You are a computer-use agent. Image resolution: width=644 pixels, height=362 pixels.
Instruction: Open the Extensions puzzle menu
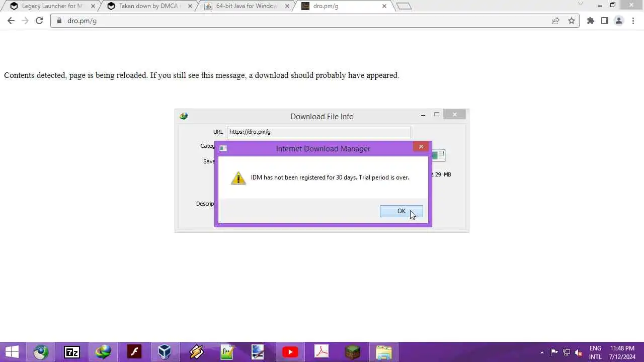[x=591, y=21]
